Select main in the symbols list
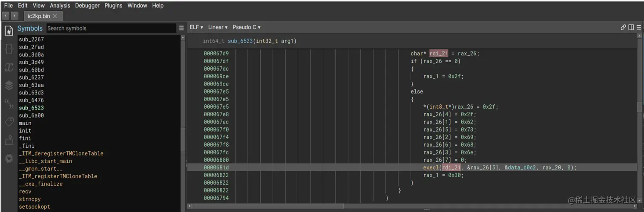This screenshot has width=644, height=212. point(25,123)
